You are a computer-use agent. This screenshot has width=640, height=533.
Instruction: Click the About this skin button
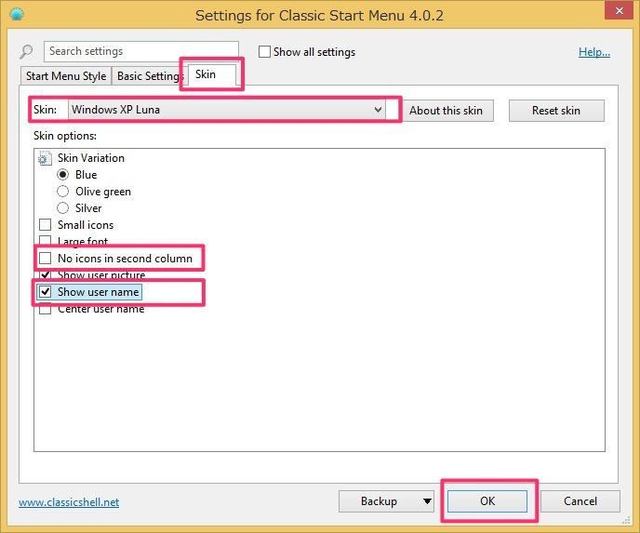click(446, 110)
